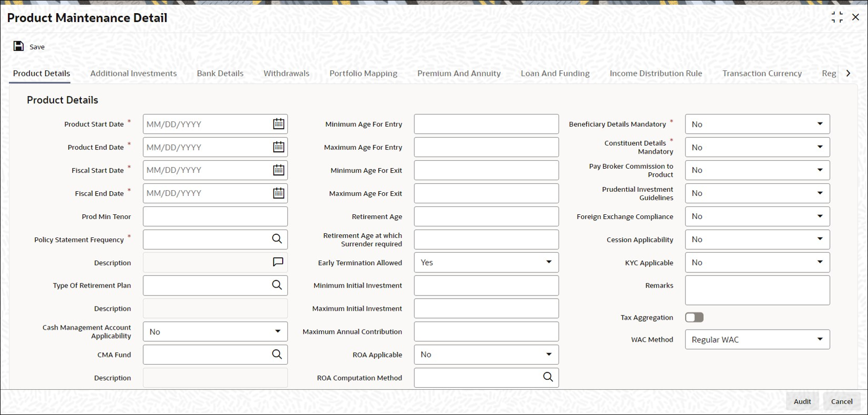Viewport: 868px width, 415px height.
Task: Switch to the Premium And Annuity tab
Action: point(459,73)
